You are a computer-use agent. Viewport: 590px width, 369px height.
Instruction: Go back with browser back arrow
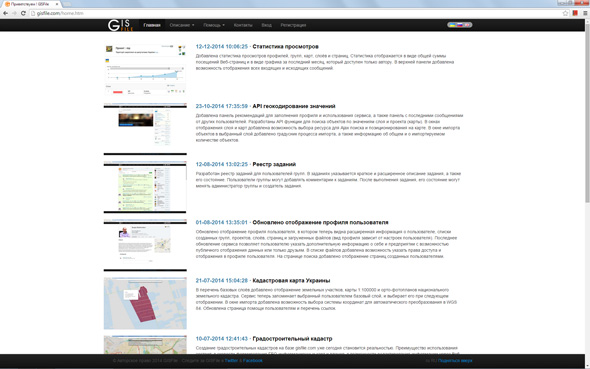pyautogui.click(x=5, y=13)
